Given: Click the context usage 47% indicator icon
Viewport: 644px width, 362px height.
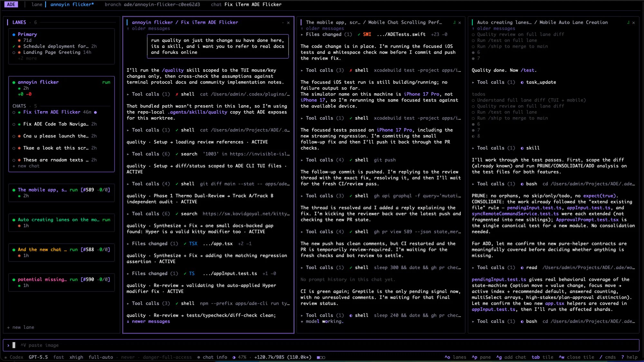Looking at the screenshot, I should [234, 357].
